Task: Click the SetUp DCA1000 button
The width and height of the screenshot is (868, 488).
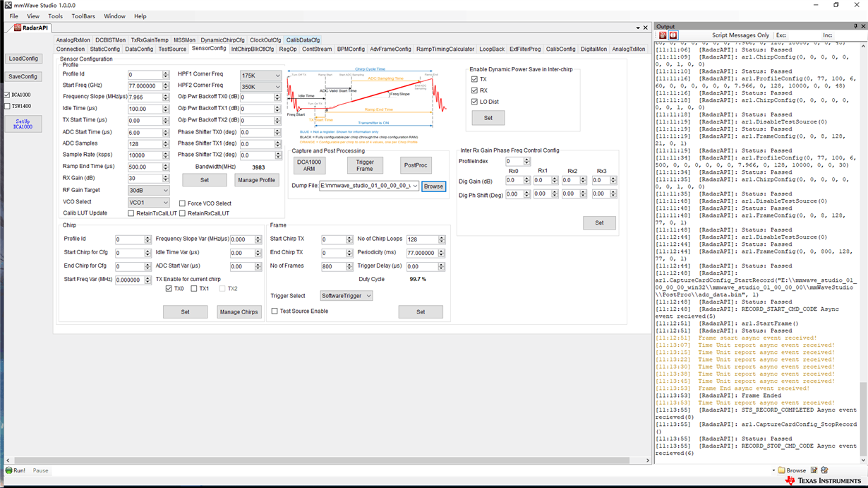Action: (23, 124)
